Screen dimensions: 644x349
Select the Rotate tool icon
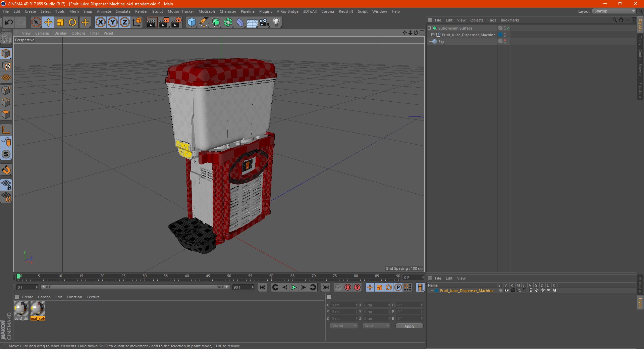click(72, 22)
